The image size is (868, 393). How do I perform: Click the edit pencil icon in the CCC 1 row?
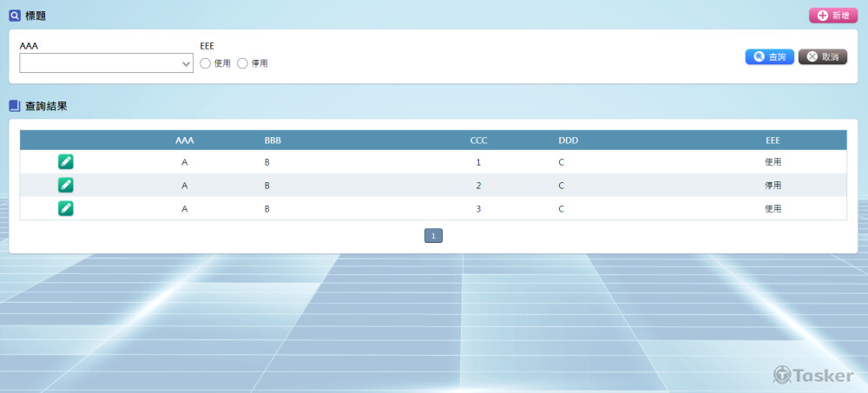(66, 161)
